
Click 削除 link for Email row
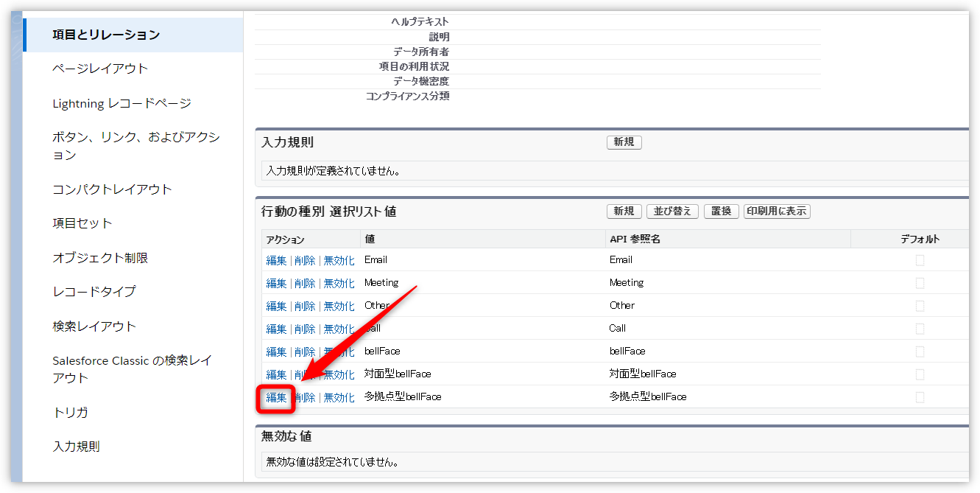[x=305, y=260]
